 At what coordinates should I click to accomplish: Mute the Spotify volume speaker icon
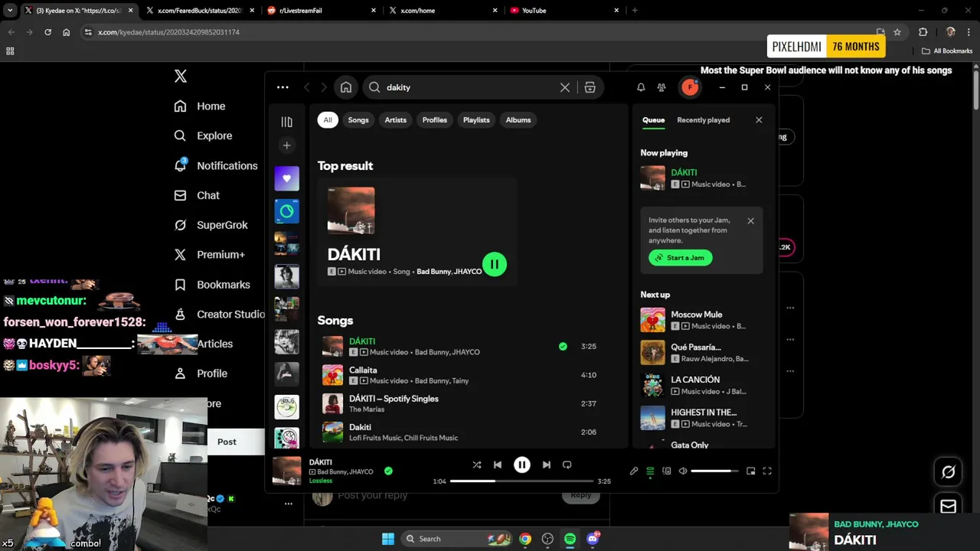tap(683, 471)
